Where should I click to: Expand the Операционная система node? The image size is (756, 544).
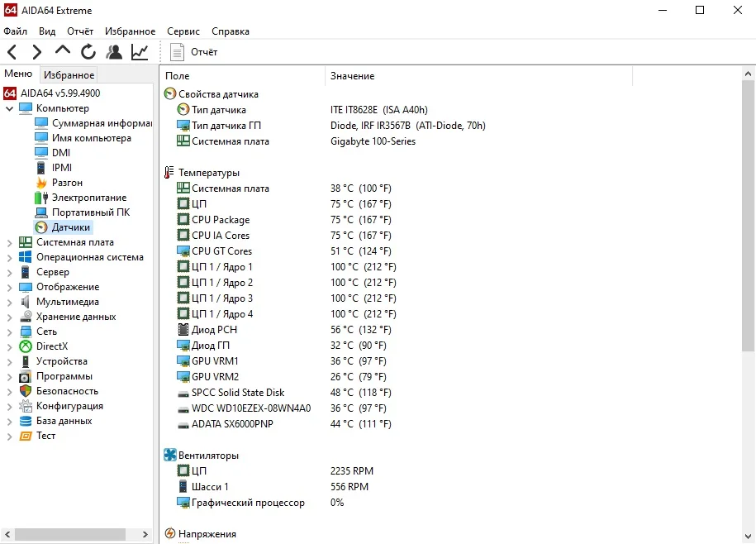pyautogui.click(x=9, y=258)
